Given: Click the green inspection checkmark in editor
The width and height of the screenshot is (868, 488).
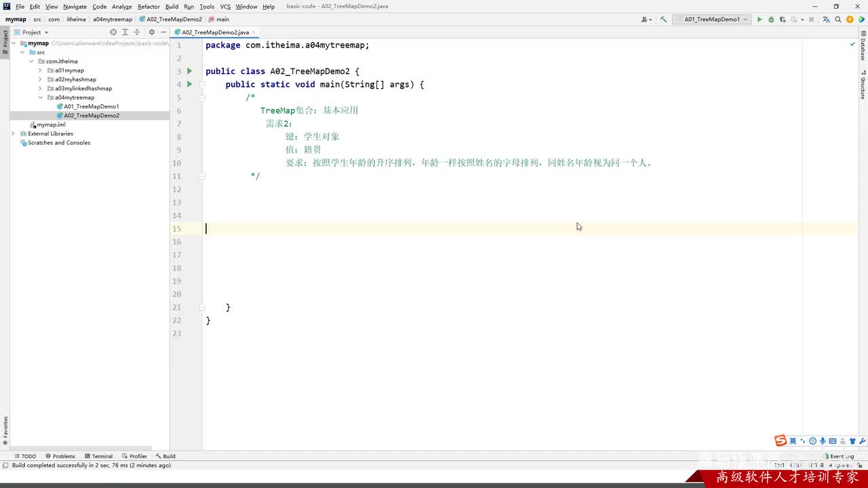Looking at the screenshot, I should 852,45.
